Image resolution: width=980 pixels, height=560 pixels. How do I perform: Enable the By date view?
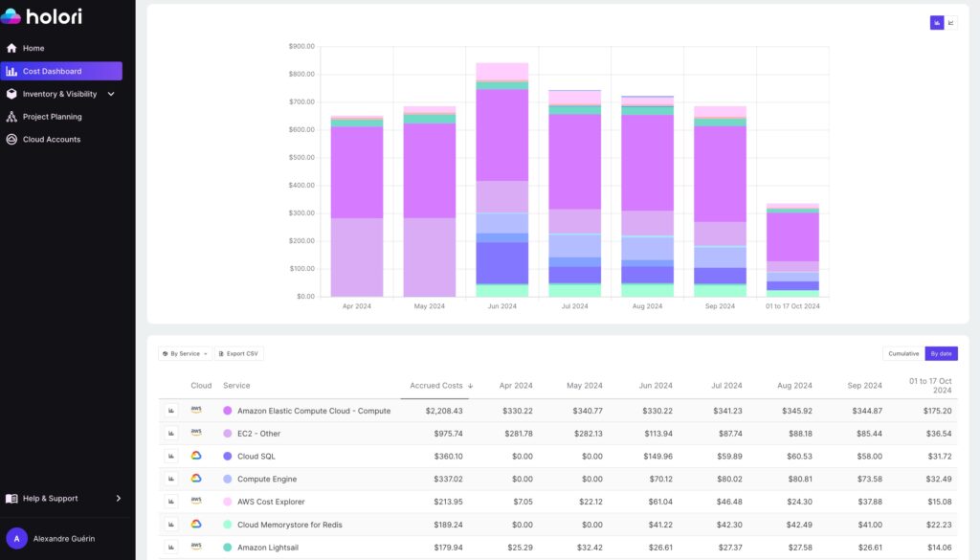pyautogui.click(x=942, y=353)
